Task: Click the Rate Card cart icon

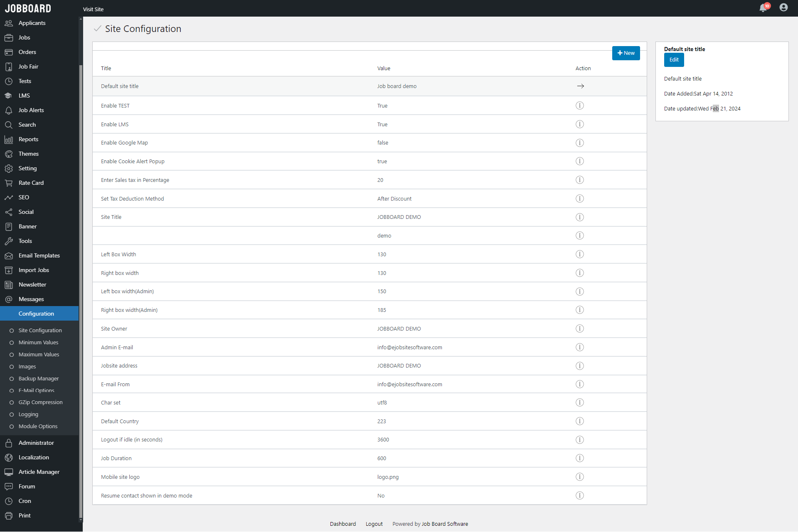Action: [9, 183]
